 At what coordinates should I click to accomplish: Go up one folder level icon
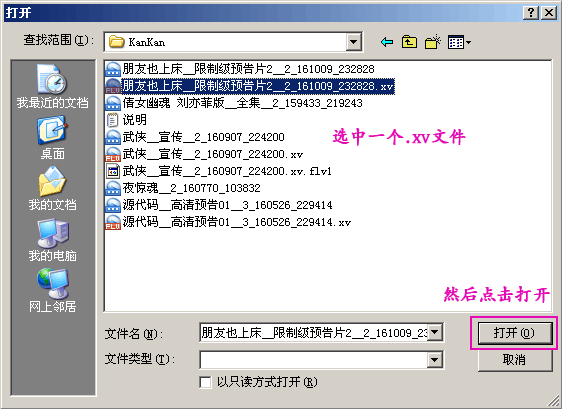click(x=409, y=42)
